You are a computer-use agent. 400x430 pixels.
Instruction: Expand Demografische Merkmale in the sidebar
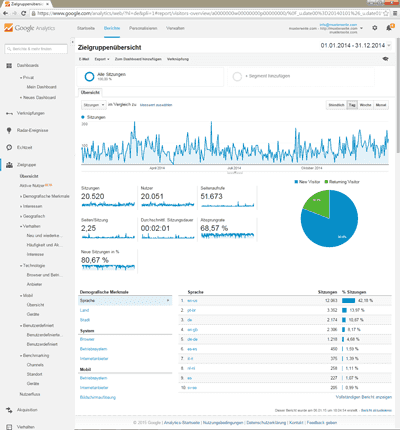[x=45, y=196]
